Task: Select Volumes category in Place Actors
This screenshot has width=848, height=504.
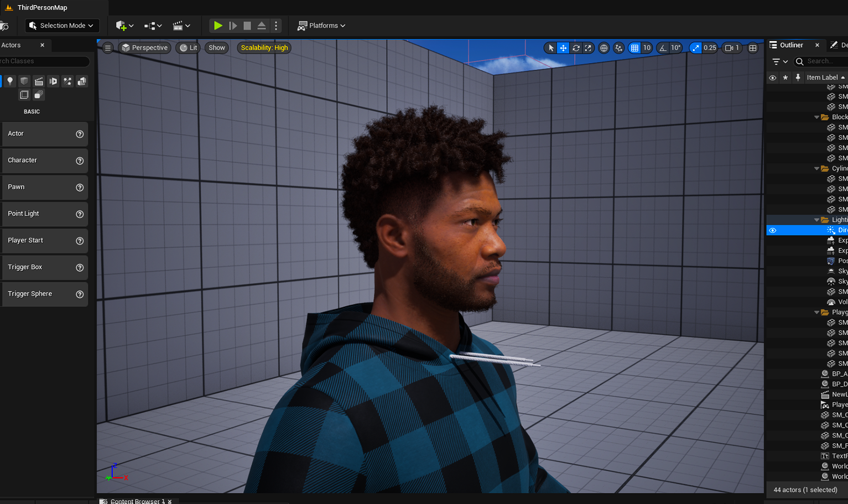Action: 24,95
